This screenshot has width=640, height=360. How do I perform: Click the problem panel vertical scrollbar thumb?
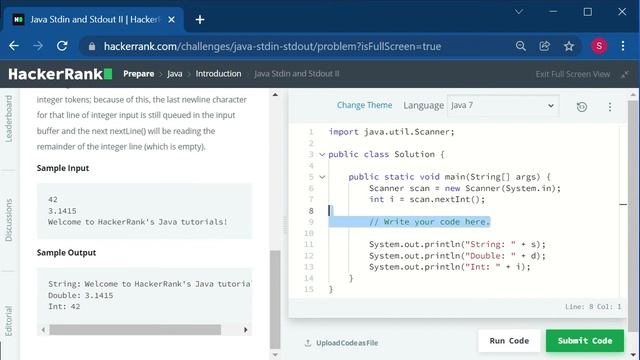coord(275,299)
